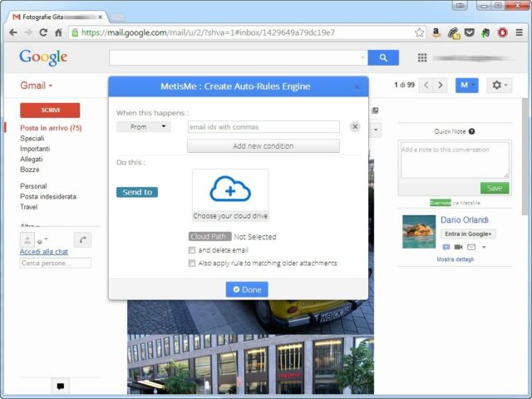Image resolution: width=532 pixels, height=399 pixels.
Task: Bookmark this page with the star icon
Action: [420, 32]
